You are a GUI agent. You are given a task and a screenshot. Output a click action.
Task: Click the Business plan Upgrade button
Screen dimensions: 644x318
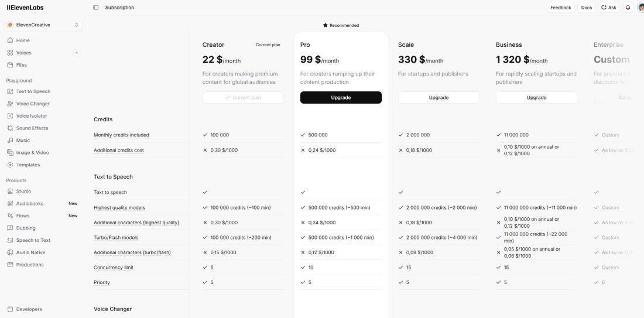536,98
